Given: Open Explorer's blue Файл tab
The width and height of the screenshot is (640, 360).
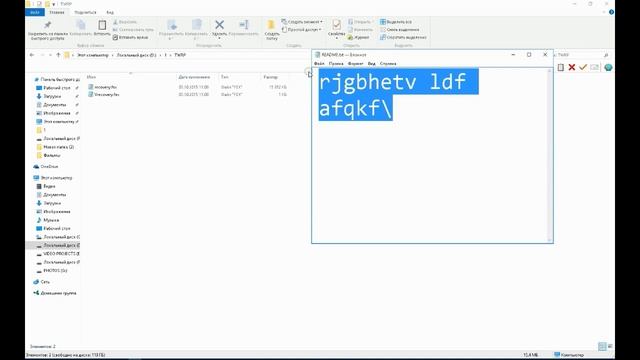Looking at the screenshot, I should [x=35, y=12].
